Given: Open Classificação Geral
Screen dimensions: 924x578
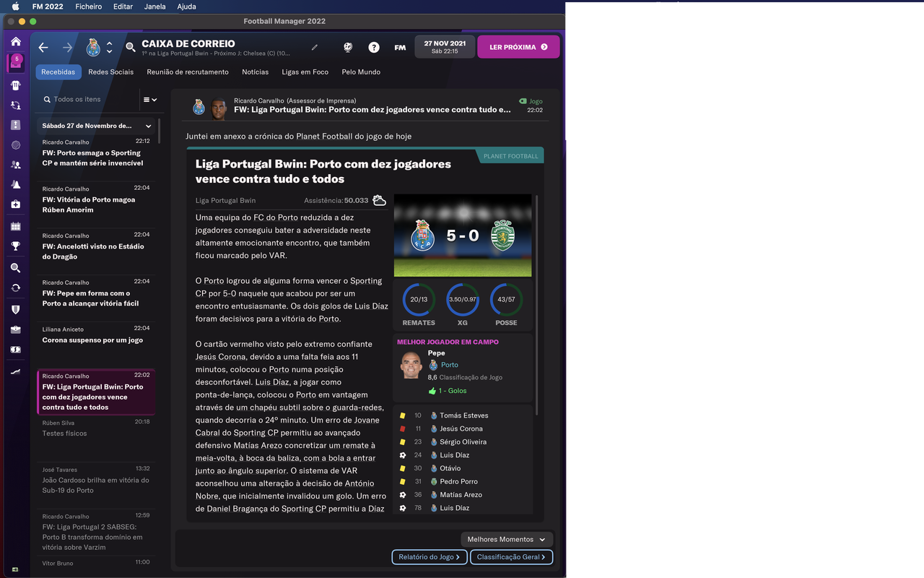Looking at the screenshot, I should (x=512, y=557).
